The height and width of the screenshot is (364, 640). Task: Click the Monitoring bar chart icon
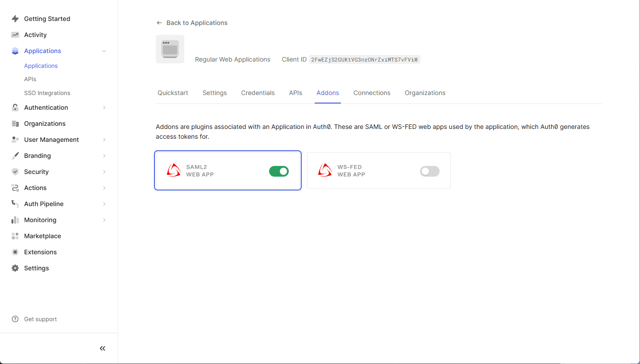point(15,220)
